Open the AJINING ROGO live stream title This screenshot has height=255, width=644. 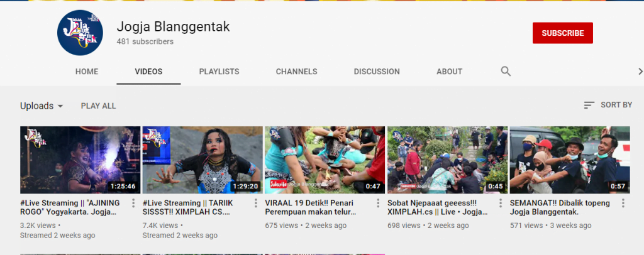(70, 207)
